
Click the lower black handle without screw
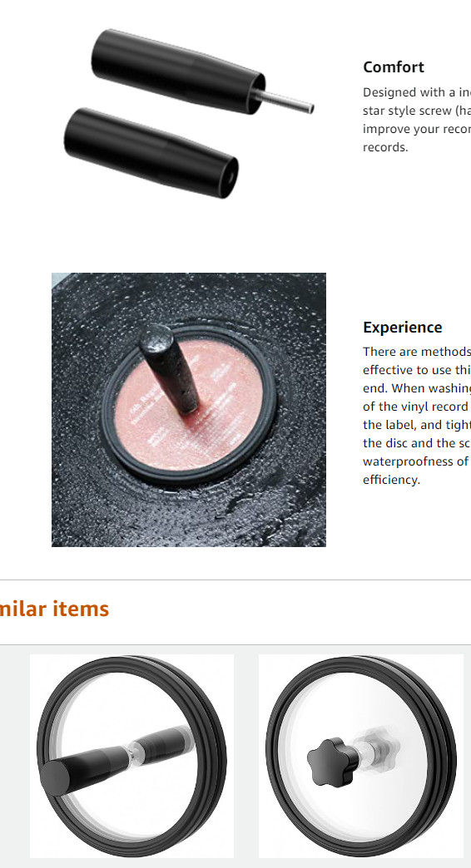151,153
